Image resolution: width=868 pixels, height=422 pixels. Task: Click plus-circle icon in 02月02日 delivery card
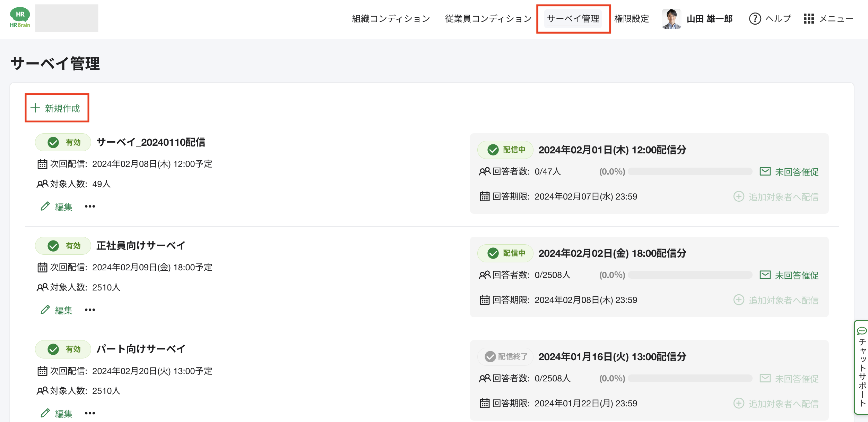tap(739, 300)
